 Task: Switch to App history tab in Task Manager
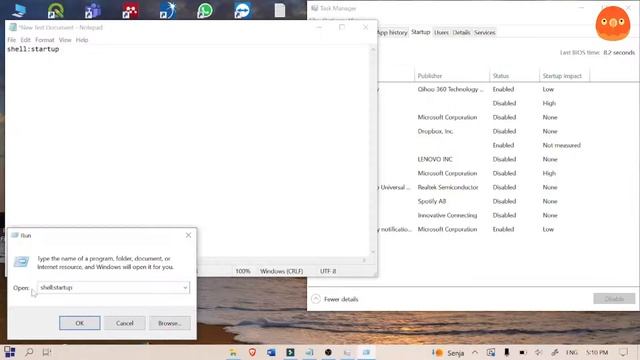coord(392,32)
